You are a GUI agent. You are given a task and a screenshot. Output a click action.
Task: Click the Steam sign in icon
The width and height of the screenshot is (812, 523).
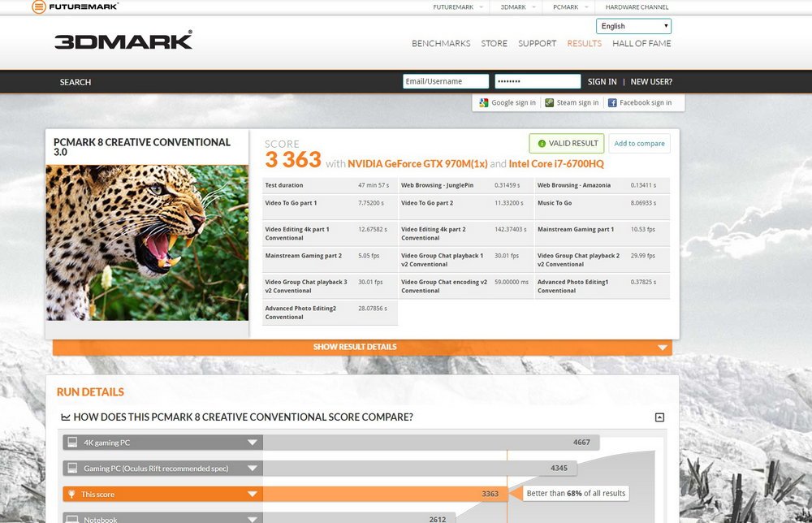click(550, 103)
